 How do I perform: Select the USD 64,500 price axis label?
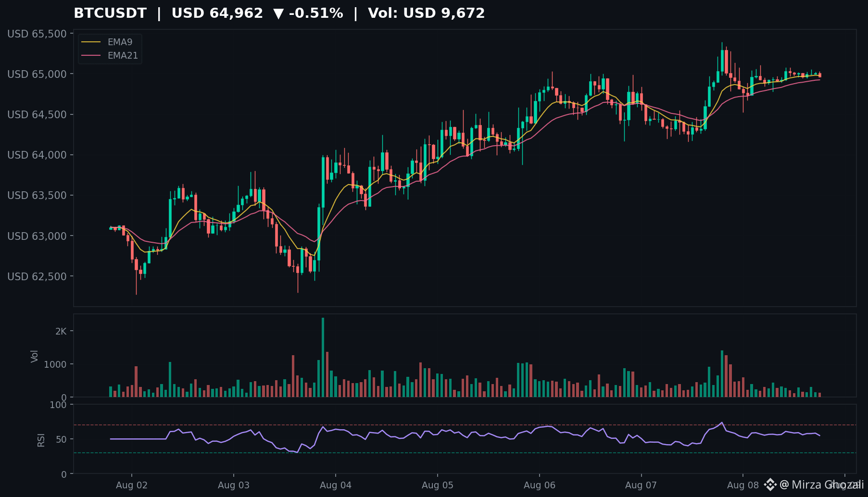(37, 114)
